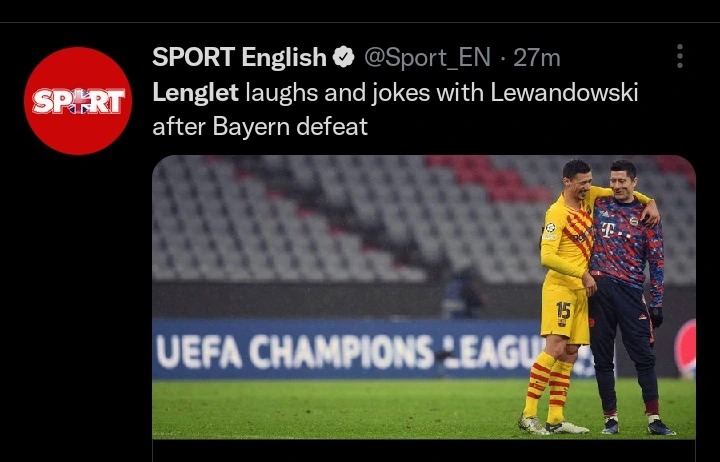Open the three-dot more options menu
Viewport: 720px width, 462px height.
click(680, 56)
